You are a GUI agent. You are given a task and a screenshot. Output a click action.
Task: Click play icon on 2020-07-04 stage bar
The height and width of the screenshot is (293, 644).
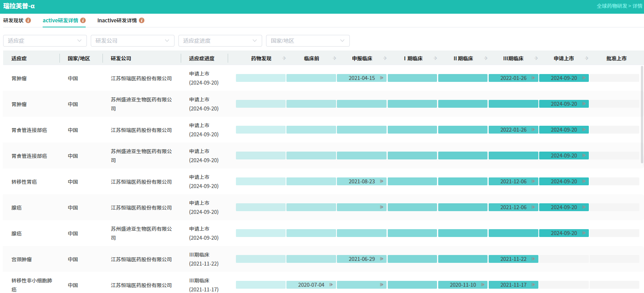[x=331, y=285]
